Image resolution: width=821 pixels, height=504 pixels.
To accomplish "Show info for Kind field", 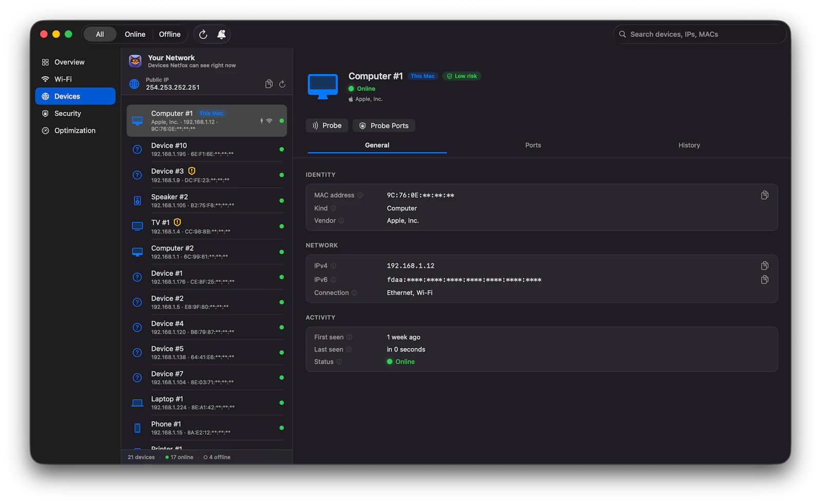I will coord(334,208).
